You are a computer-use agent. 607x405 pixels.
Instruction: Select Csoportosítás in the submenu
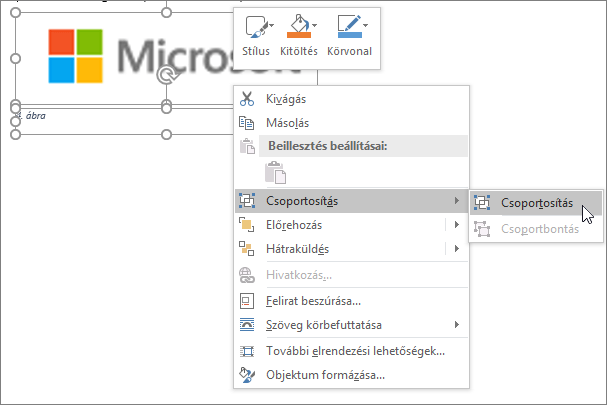(536, 202)
